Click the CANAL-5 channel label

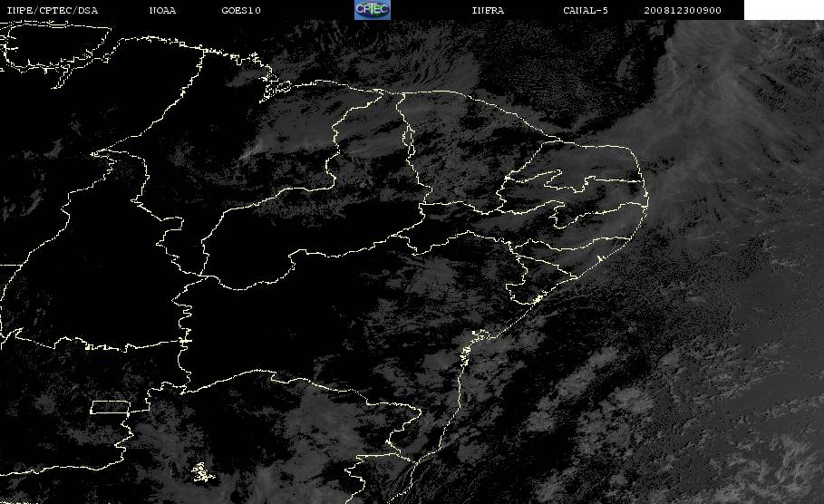586,11
